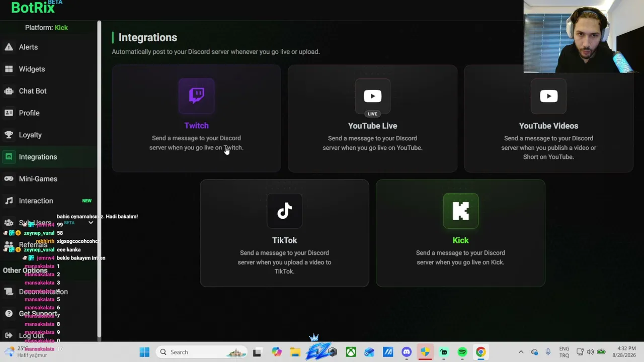Open the Copilot taskbar icon
The width and height of the screenshot is (644, 362).
(x=276, y=352)
